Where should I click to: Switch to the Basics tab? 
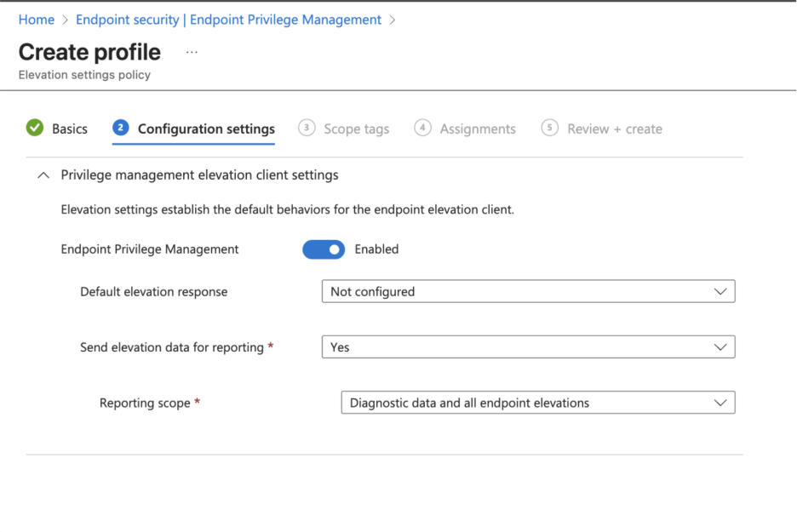click(70, 129)
